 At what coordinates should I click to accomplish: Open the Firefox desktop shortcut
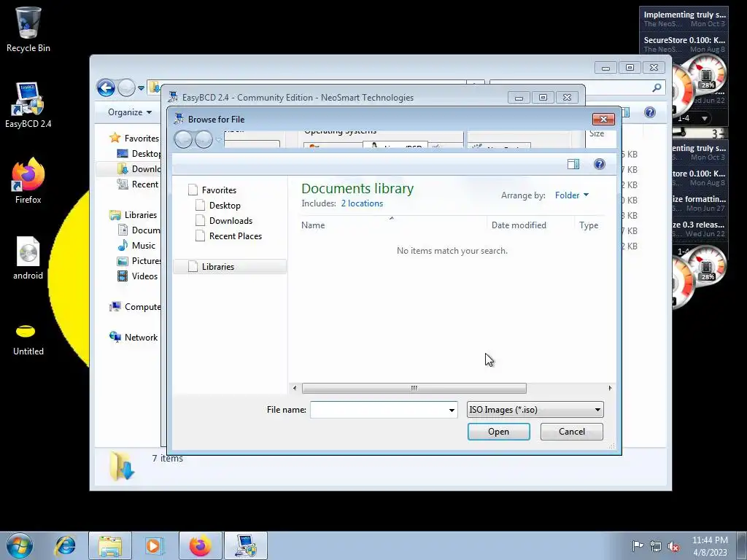pos(28,181)
